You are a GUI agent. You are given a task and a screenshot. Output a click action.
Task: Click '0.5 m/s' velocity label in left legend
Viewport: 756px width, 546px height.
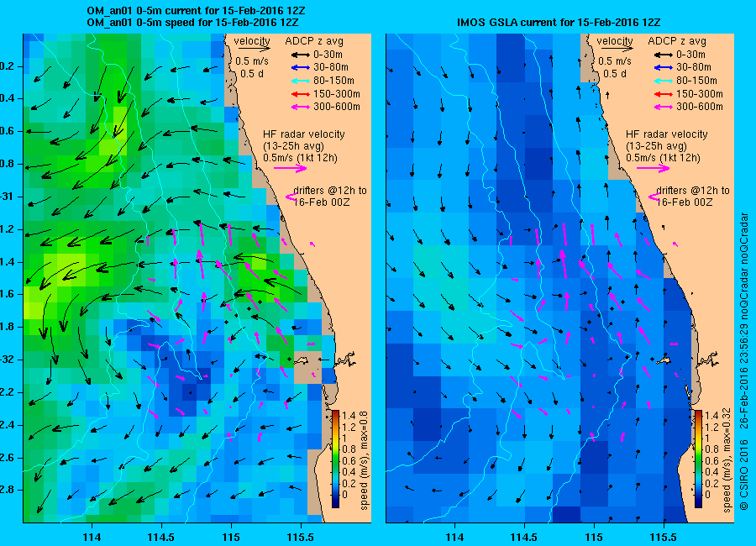coord(252,61)
